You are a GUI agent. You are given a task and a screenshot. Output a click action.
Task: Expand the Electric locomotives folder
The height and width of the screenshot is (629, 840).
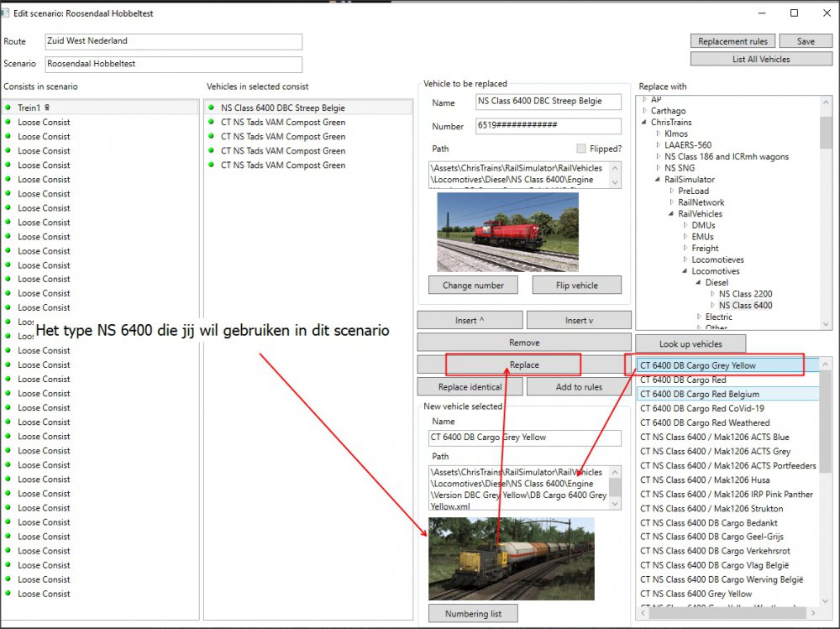pyautogui.click(x=699, y=317)
